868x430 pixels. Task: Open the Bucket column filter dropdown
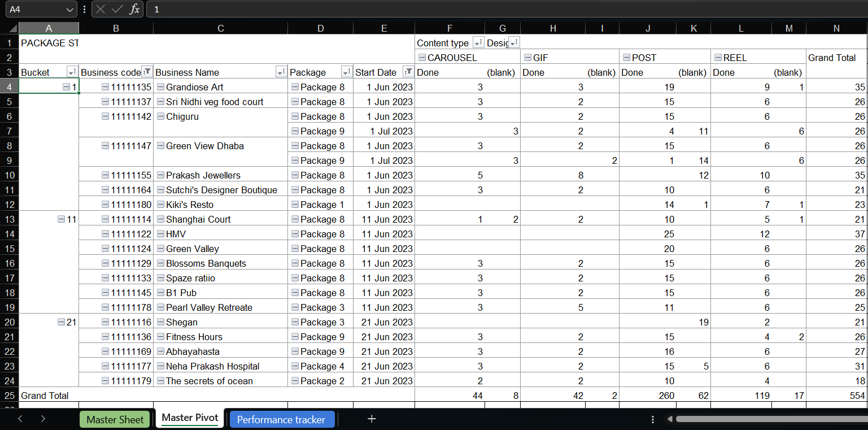(x=72, y=72)
